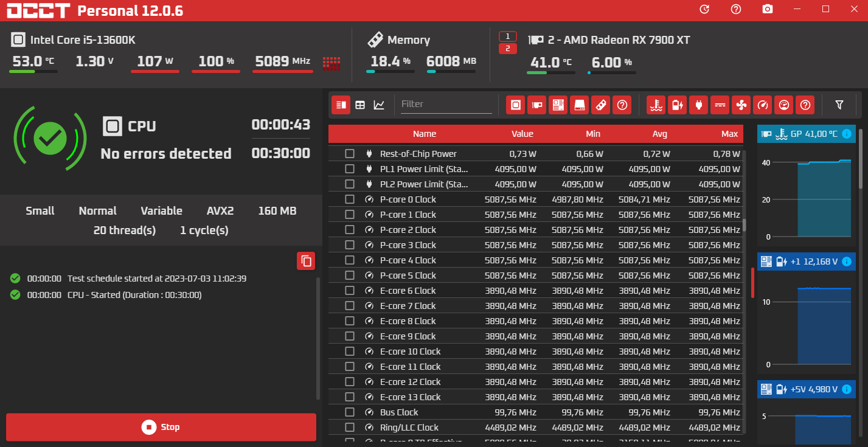This screenshot has height=447, width=868.
Task: Sort the sensor table by Avg column
Action: [x=659, y=134]
